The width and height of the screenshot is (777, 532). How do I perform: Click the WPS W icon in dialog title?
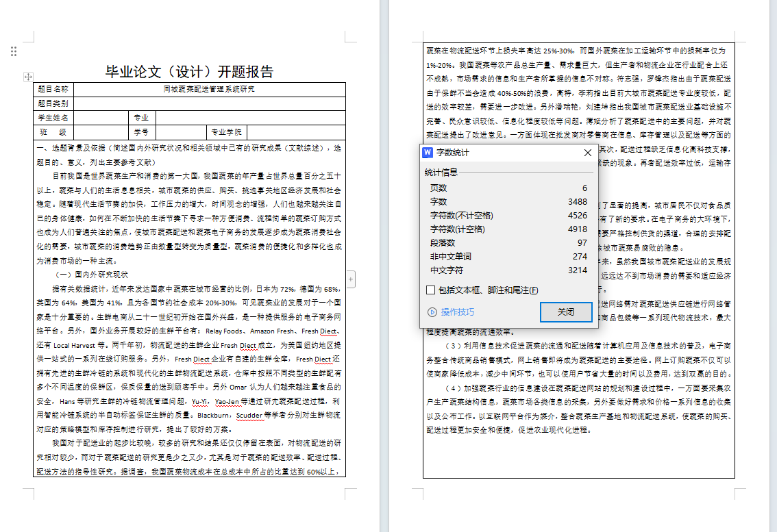pos(428,153)
